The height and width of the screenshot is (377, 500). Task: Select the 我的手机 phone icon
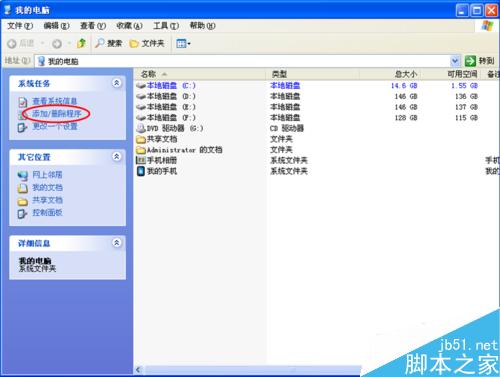click(141, 171)
